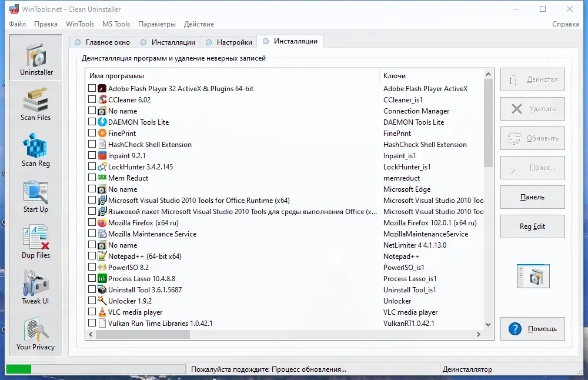Open the Tweak UI tool
This screenshot has width=588, height=380.
(36, 288)
